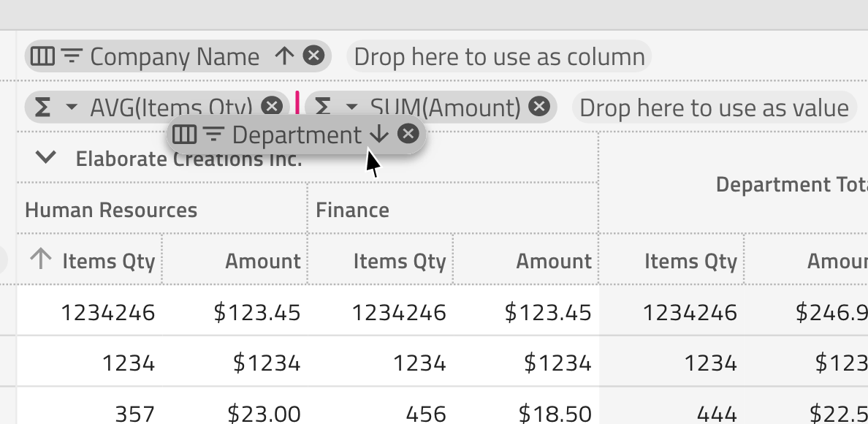The image size is (868, 424).
Task: Click the sigma aggregation icon on AVG(Items Qty)
Action: [x=43, y=107]
